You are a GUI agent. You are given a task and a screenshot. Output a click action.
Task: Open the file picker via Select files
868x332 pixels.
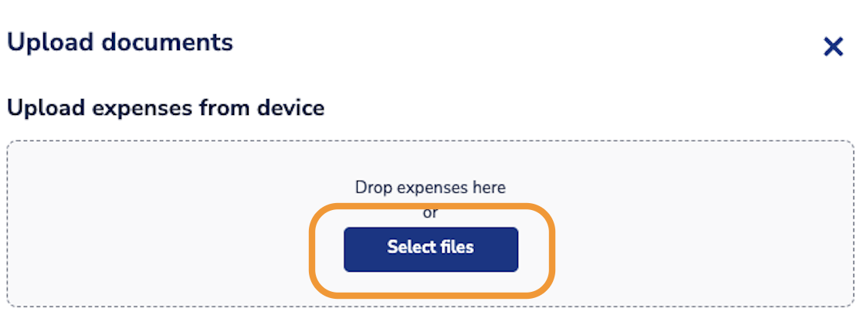430,249
